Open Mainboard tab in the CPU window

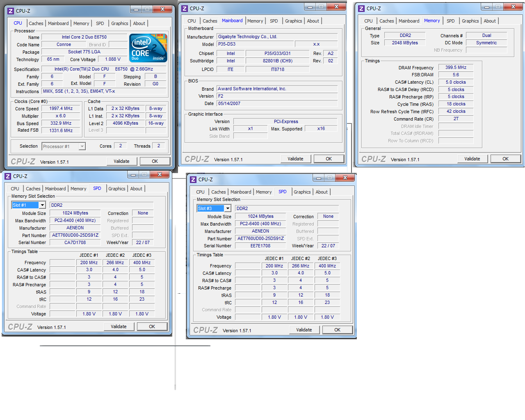(x=58, y=23)
